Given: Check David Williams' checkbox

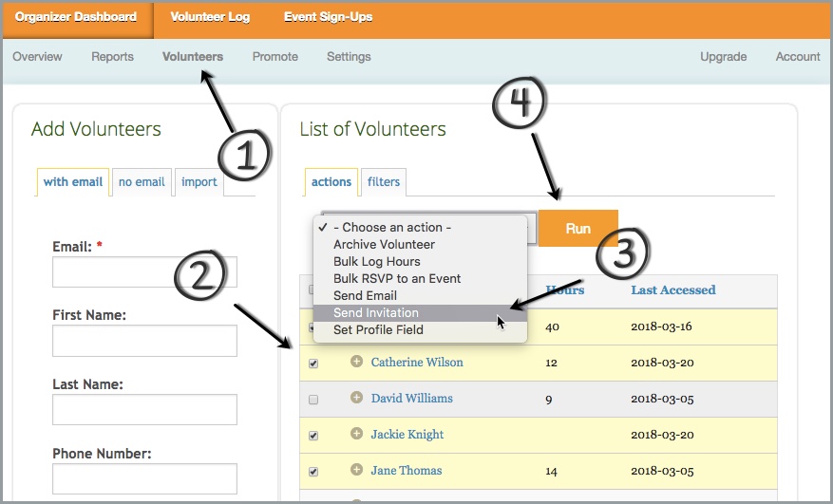Looking at the screenshot, I should (x=313, y=400).
